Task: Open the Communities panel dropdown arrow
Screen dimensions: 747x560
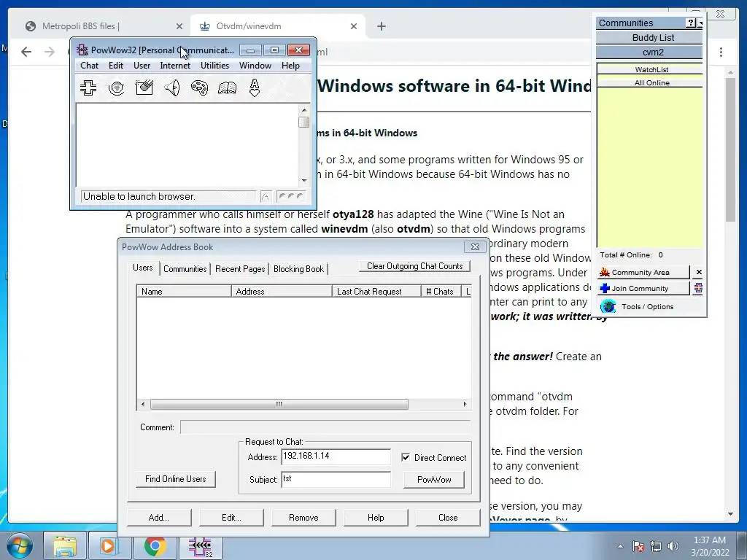Action: point(700,23)
